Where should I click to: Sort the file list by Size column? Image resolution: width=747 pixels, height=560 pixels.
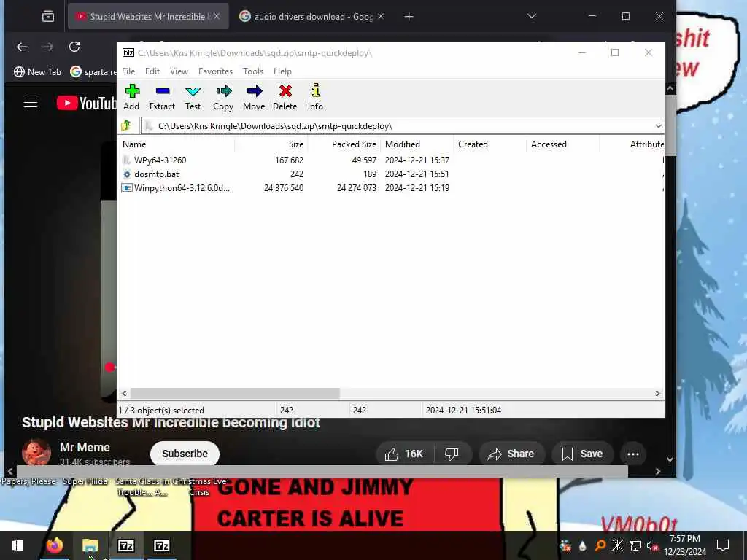click(x=271, y=144)
